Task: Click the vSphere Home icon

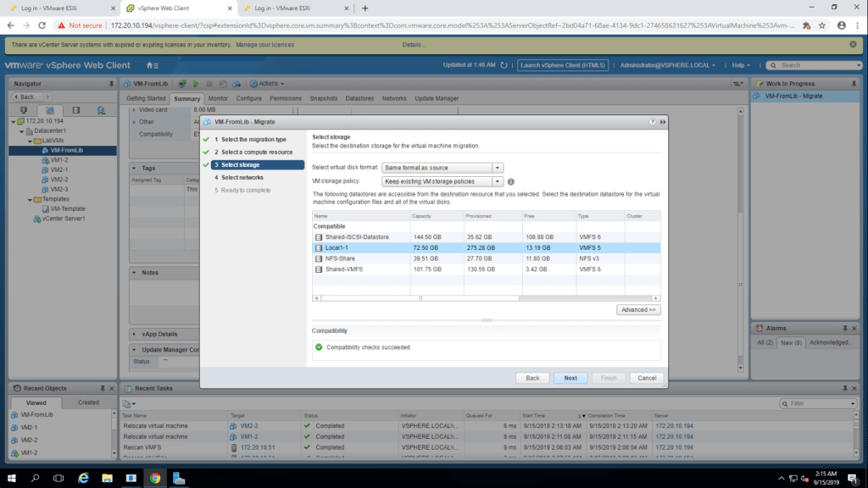Action: (150, 65)
